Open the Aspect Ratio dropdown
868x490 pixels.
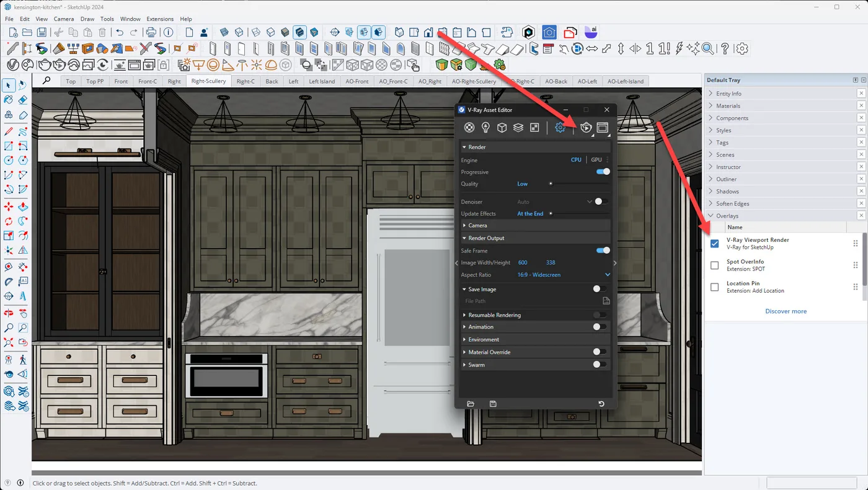[x=606, y=275]
